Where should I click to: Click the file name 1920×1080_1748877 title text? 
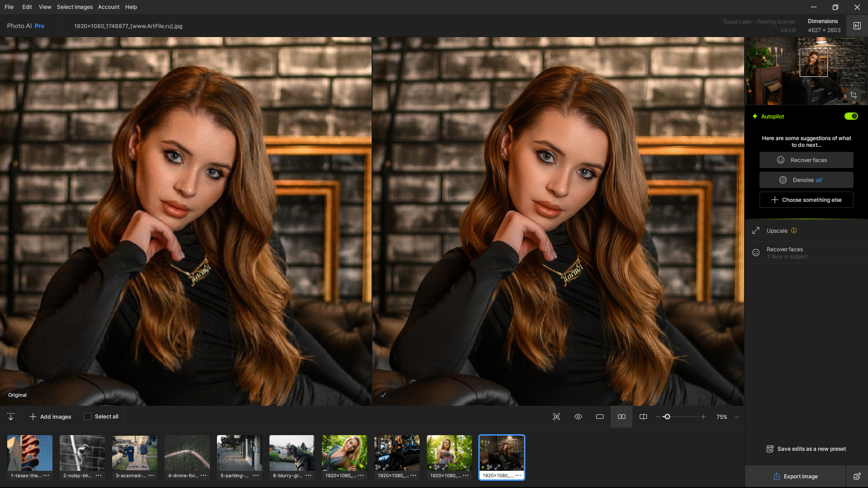[128, 26]
